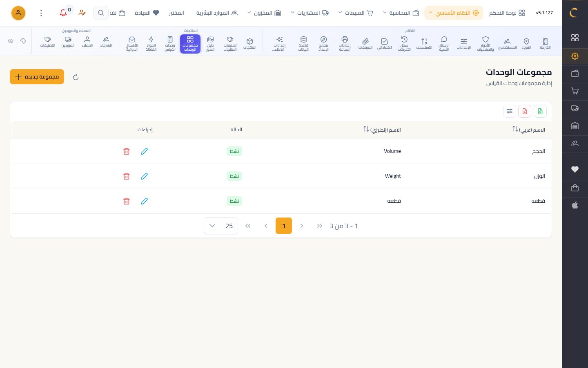The height and width of the screenshot is (368, 588).
Task: Open دليل الصور image gallery
Action: coord(210,43)
